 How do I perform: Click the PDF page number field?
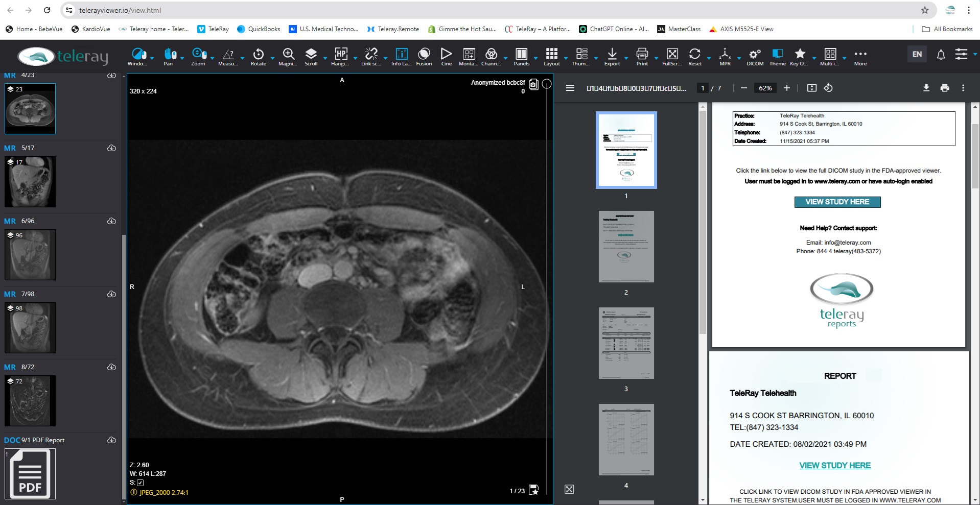(x=703, y=88)
